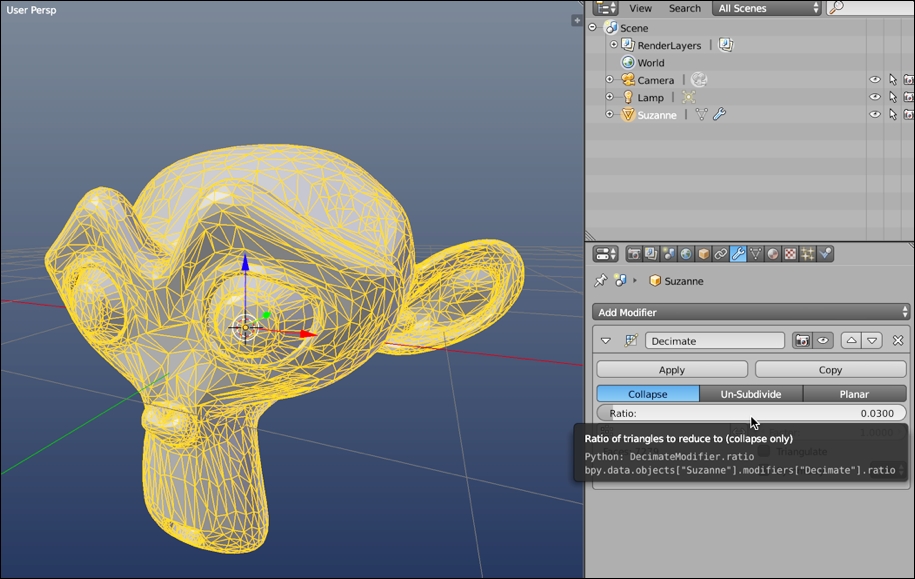Click the Decimate modifier type icon
This screenshot has width=915, height=579.
[x=631, y=341]
